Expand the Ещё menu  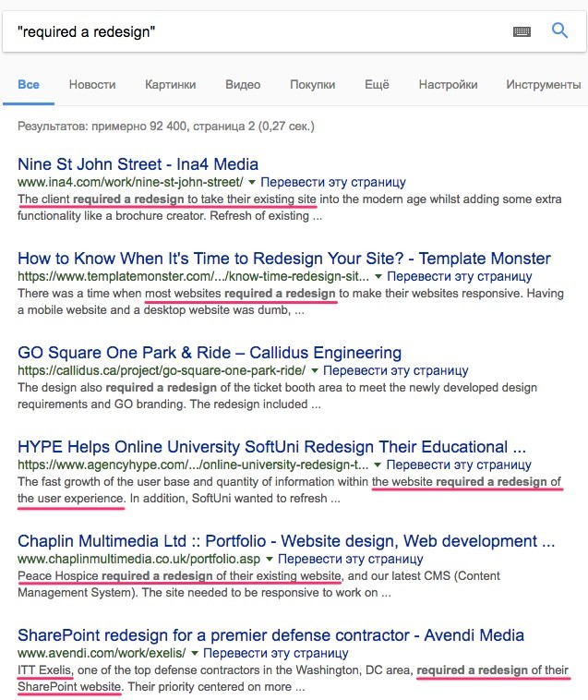tap(377, 84)
